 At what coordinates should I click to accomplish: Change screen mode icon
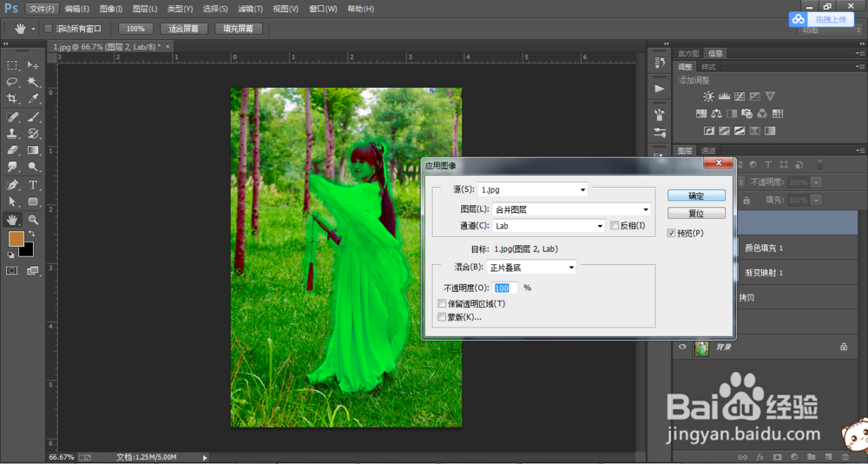click(33, 270)
